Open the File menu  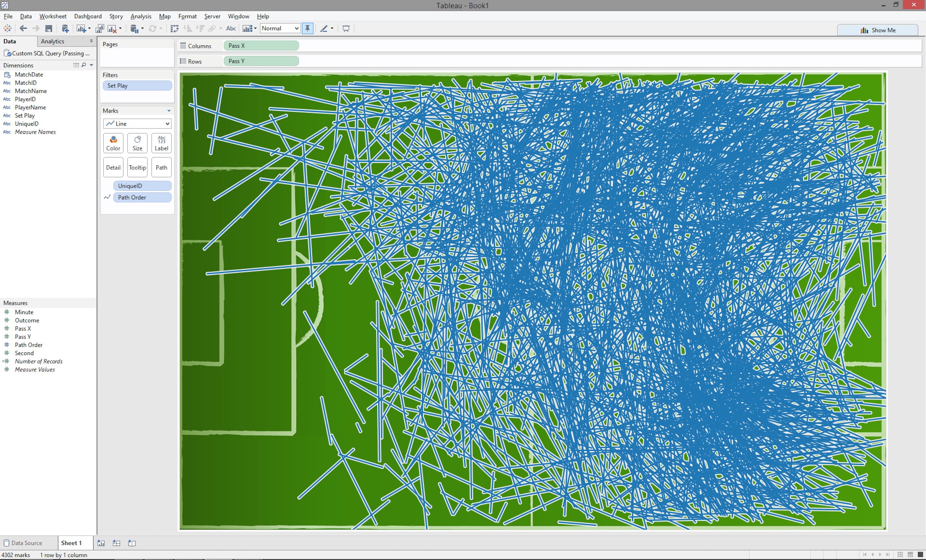[x=8, y=16]
